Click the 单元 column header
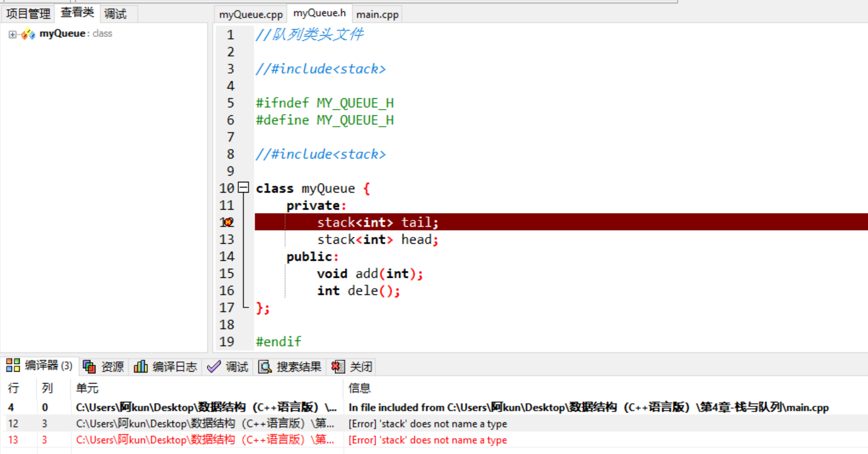The height and width of the screenshot is (454, 868). tap(207, 388)
